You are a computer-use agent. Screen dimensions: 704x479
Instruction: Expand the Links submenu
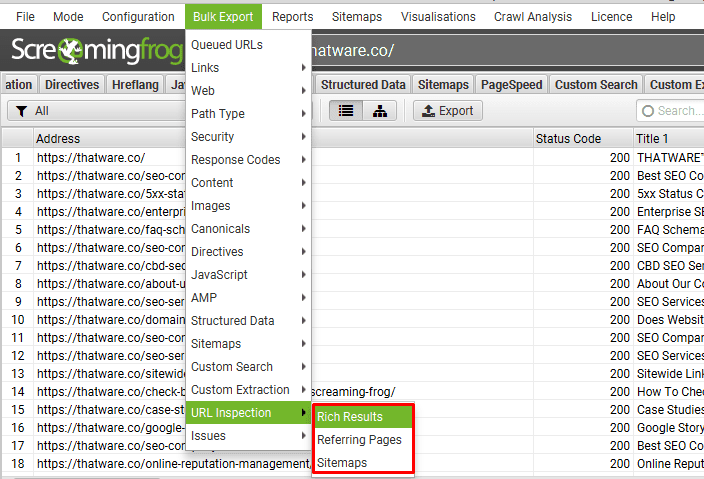(248, 68)
